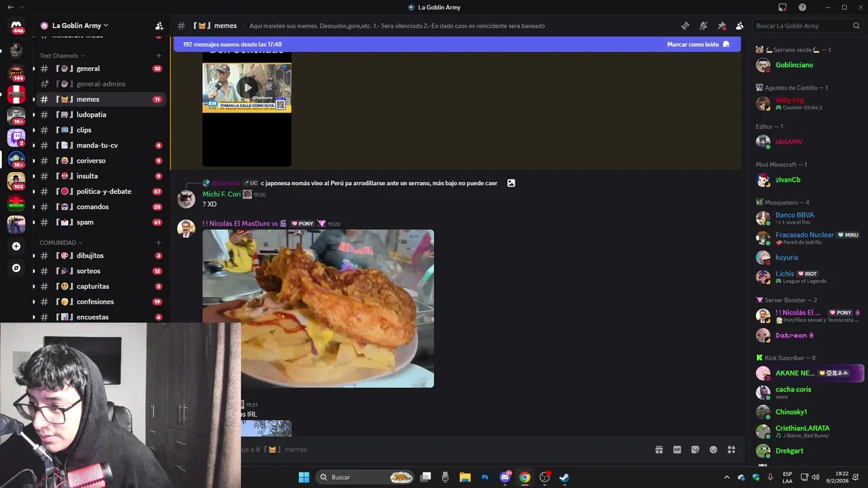The width and height of the screenshot is (868, 488).
Task: Open the fried chicken image attachment
Action: point(318,308)
